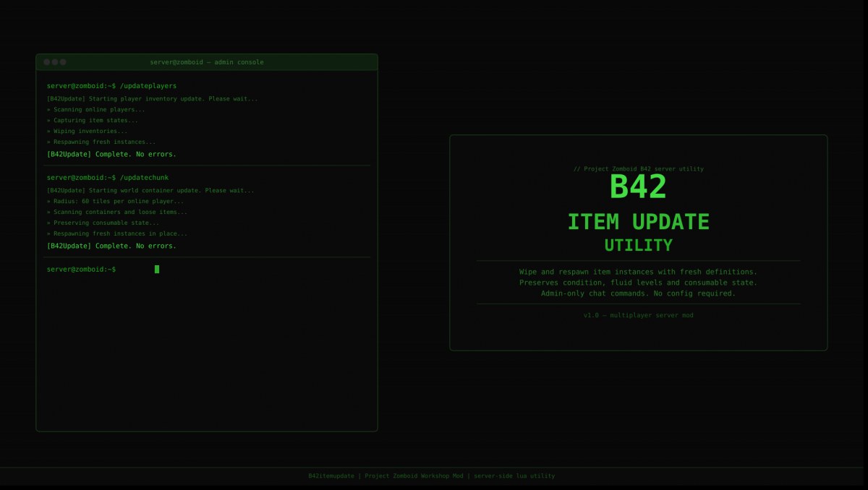Select the terminal title 'server@zomboid — admin console'
Image resolution: width=868 pixels, height=490 pixels.
pos(207,62)
